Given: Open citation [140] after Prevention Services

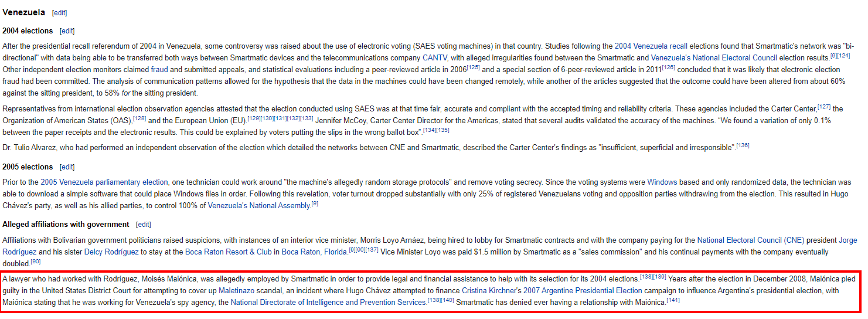Looking at the screenshot, I should [x=448, y=300].
